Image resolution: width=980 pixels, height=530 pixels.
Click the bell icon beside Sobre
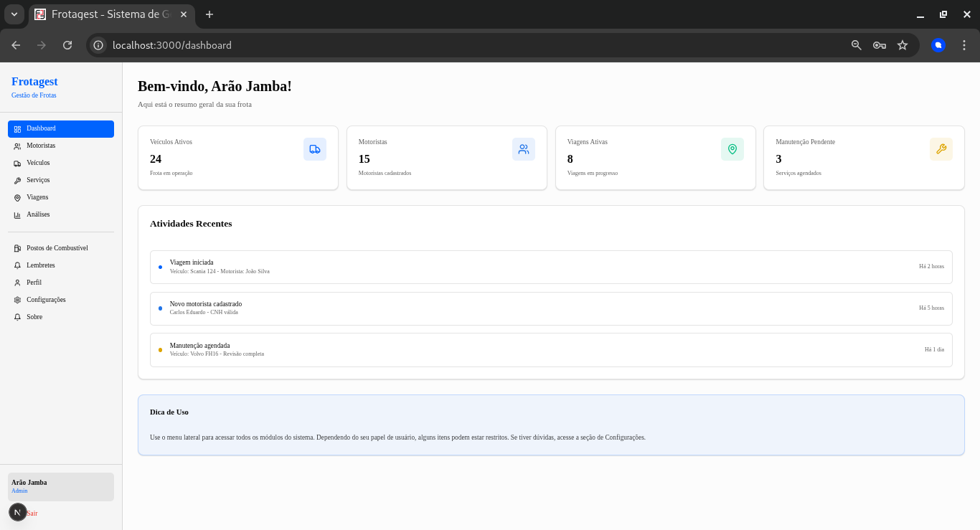pos(17,318)
